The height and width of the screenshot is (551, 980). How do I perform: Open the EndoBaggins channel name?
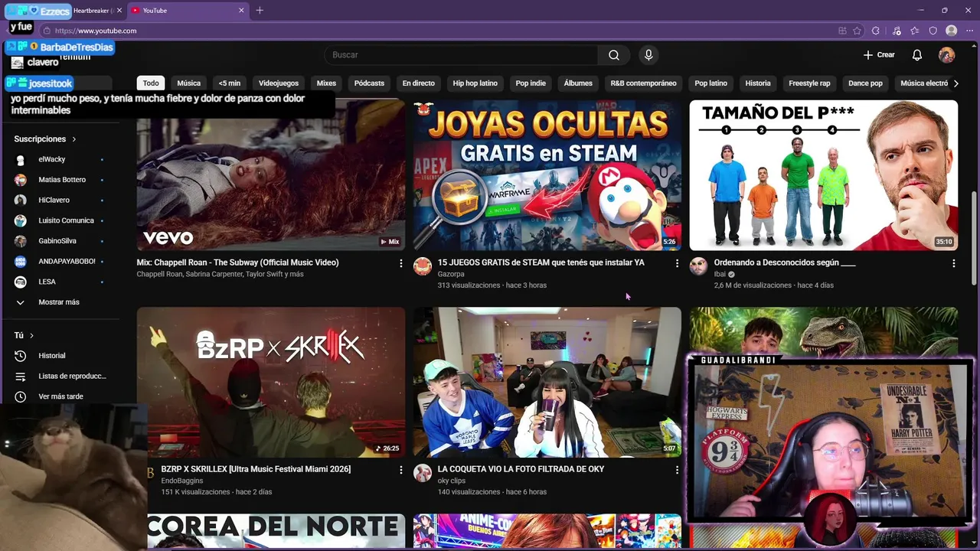pyautogui.click(x=183, y=481)
